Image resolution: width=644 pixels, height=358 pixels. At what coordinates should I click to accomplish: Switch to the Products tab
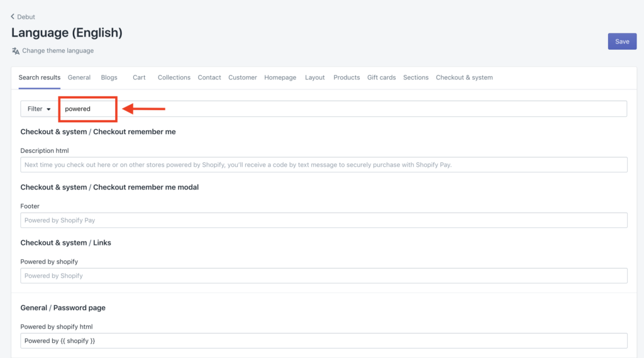click(x=347, y=77)
